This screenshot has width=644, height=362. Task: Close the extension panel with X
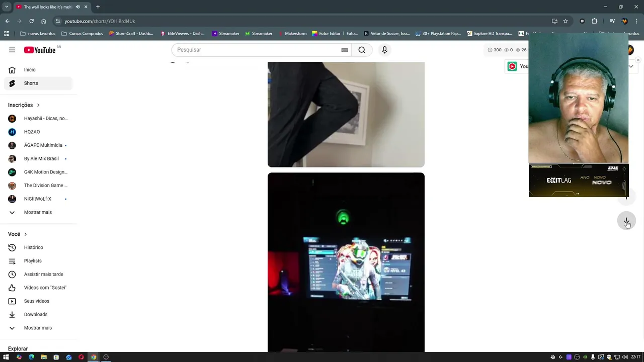[x=638, y=60]
